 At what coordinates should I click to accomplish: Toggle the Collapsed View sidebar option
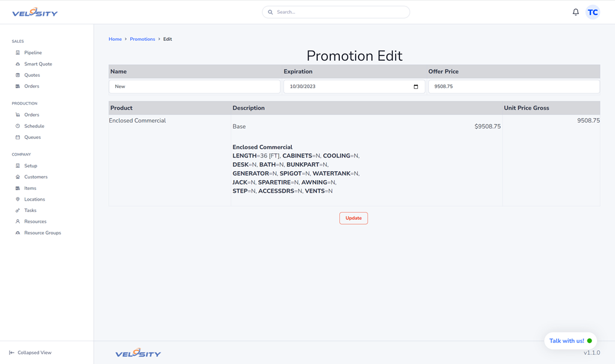30,353
